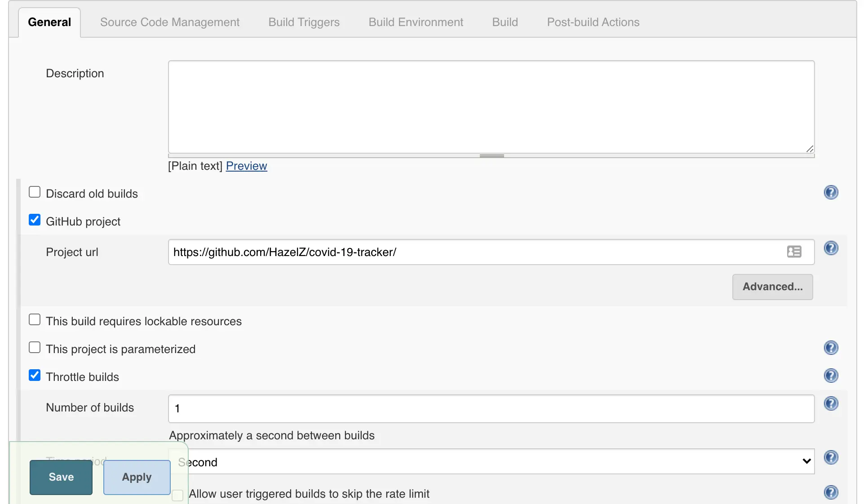Open help icon for Throttle builds
The height and width of the screenshot is (504, 868).
[831, 376]
